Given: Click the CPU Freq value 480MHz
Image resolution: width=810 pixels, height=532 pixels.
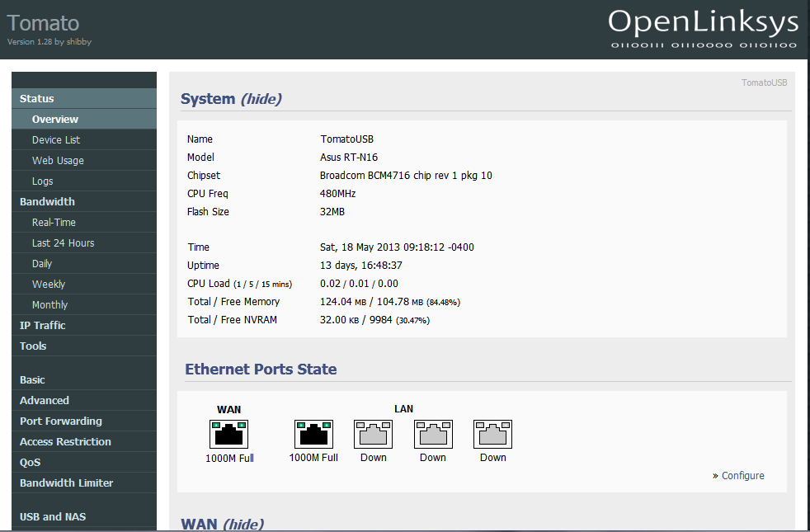Looking at the screenshot, I should pyautogui.click(x=338, y=194).
